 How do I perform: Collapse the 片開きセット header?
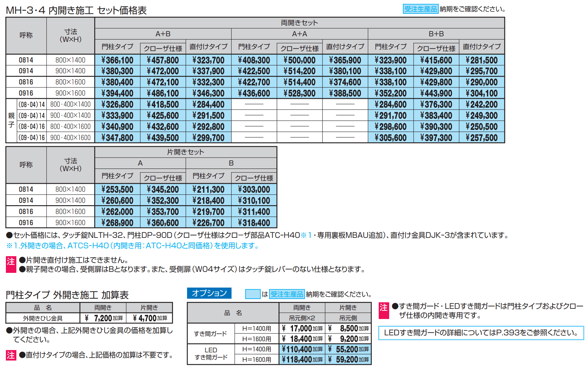[185, 152]
